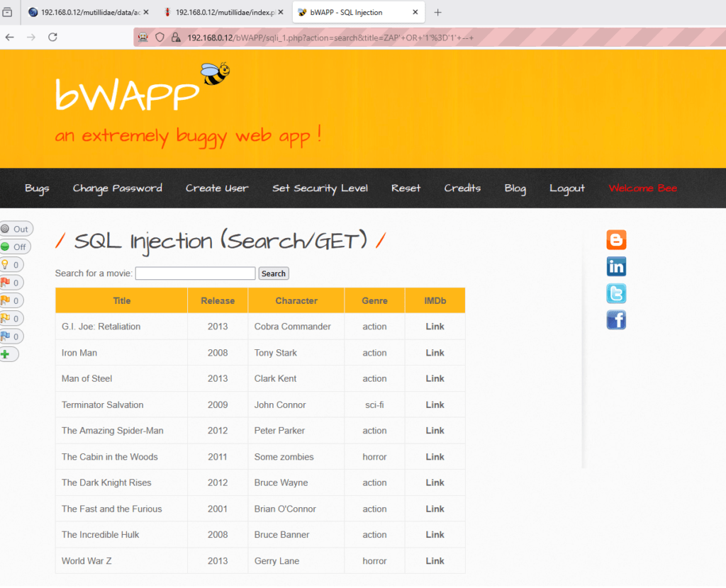Click the Twitter bird icon
Viewport: 726px width, 588px height.
click(x=616, y=293)
